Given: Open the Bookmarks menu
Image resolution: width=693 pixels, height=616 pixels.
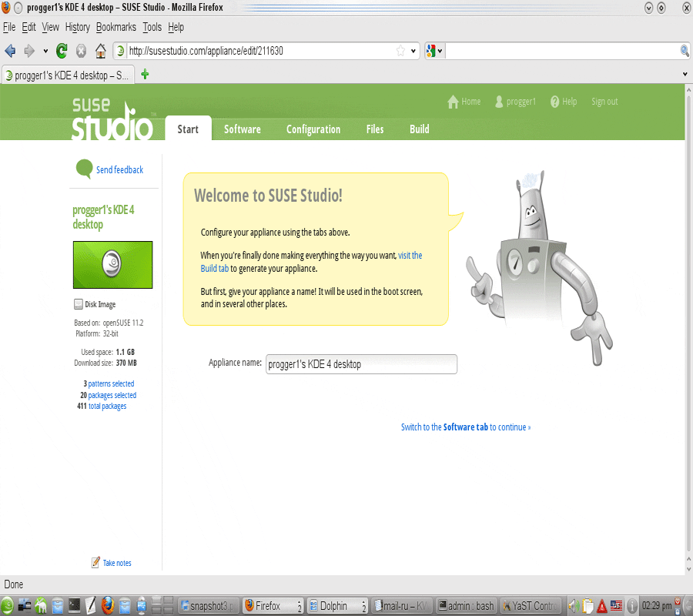Looking at the screenshot, I should pyautogui.click(x=116, y=27).
